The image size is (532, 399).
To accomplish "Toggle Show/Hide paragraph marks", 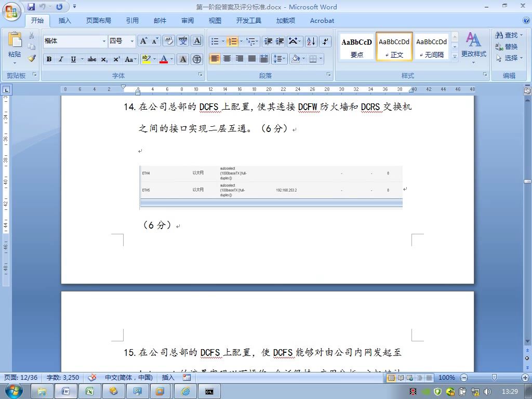I will pyautogui.click(x=325, y=42).
